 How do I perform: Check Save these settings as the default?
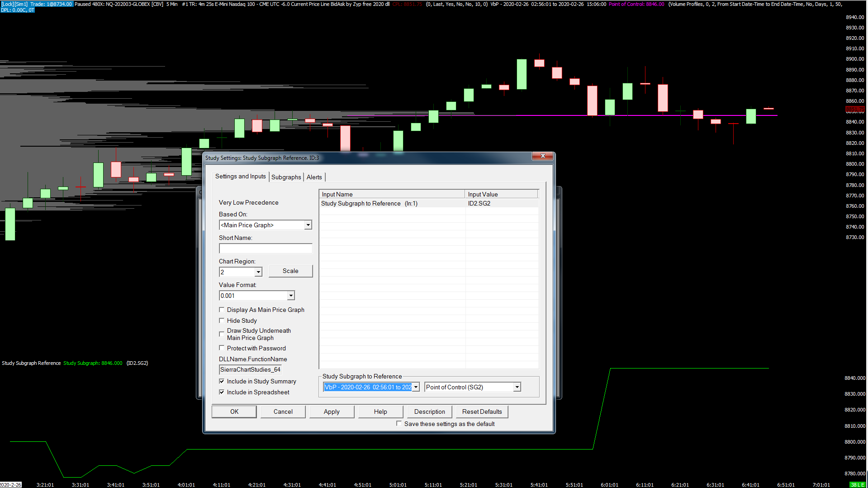point(399,424)
